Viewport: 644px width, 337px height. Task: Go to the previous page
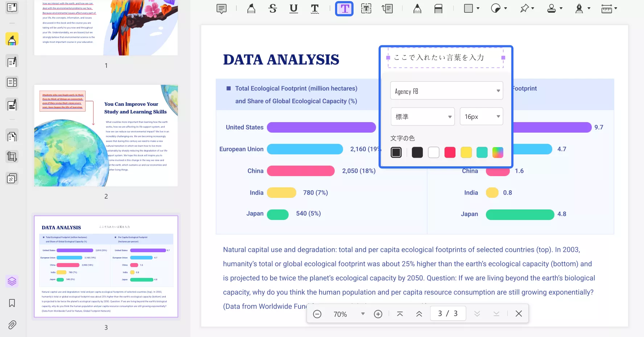[419, 314]
